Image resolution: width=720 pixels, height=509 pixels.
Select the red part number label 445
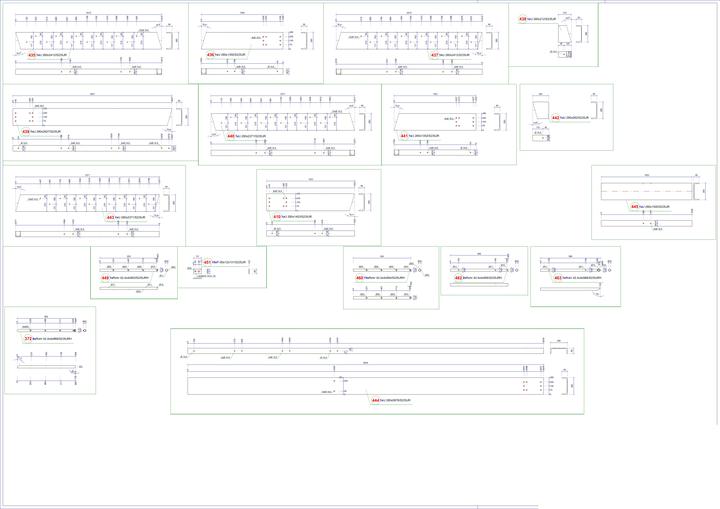coord(635,207)
